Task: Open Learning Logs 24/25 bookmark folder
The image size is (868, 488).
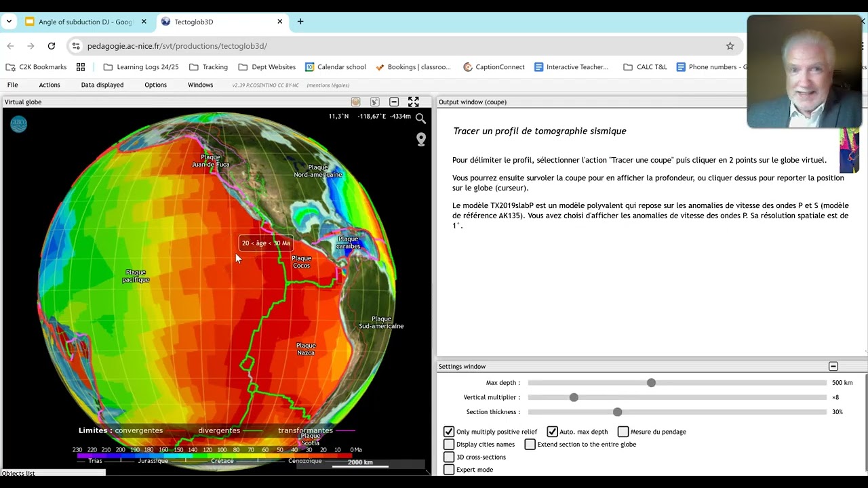Action: click(x=141, y=67)
